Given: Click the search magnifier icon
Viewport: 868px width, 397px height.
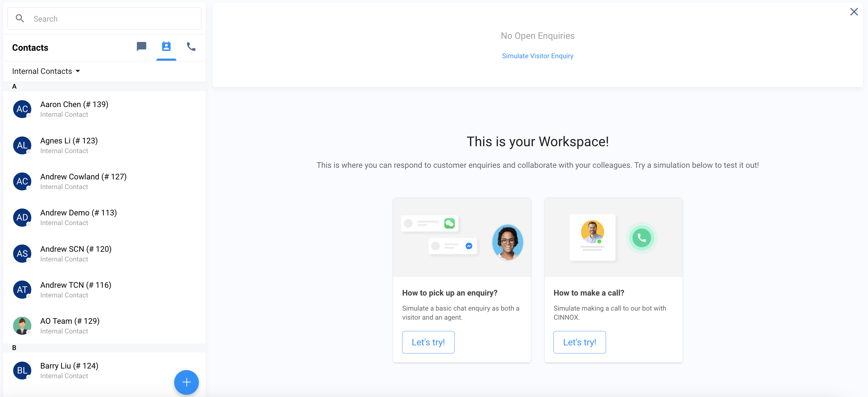Looking at the screenshot, I should [x=20, y=18].
